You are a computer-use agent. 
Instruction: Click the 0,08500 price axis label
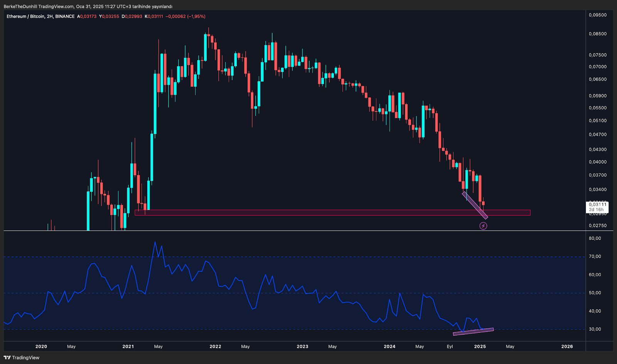598,34
